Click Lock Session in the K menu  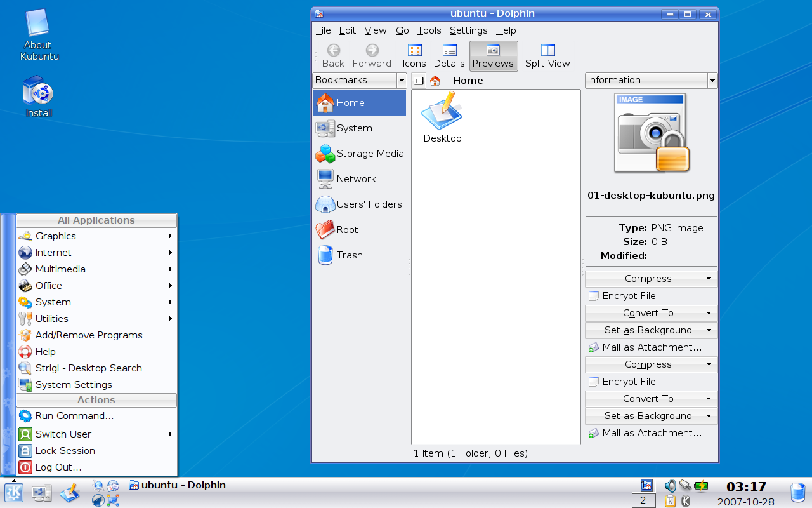click(96, 451)
